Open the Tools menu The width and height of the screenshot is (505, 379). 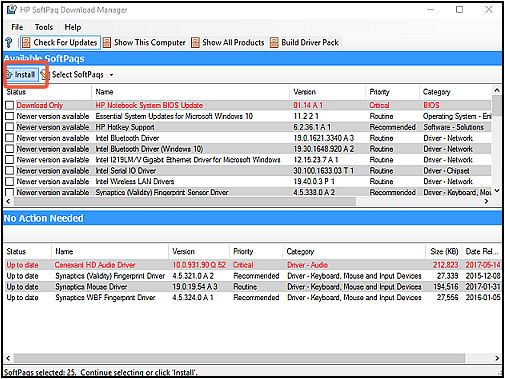click(x=44, y=27)
